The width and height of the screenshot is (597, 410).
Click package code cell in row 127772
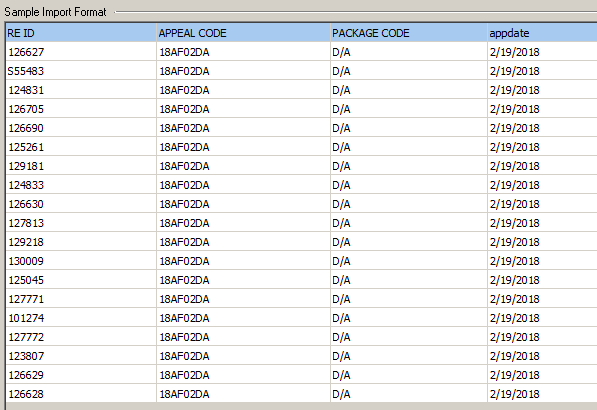(409, 337)
